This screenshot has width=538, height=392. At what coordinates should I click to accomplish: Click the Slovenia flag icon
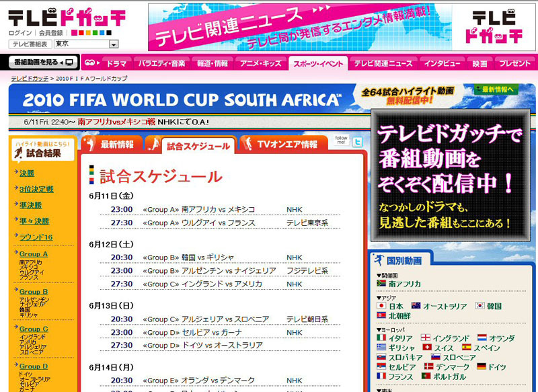(436, 357)
